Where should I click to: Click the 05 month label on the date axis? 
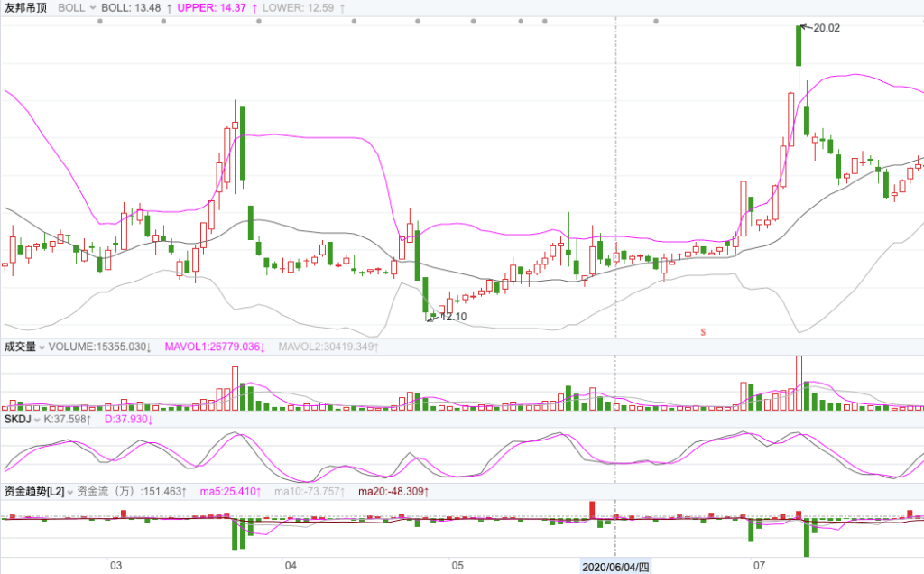457,566
